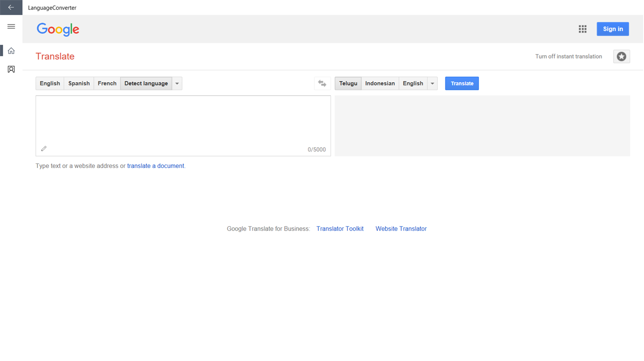644x361 pixels.
Task: Click the LanguageConverter window title
Action: 52,8
